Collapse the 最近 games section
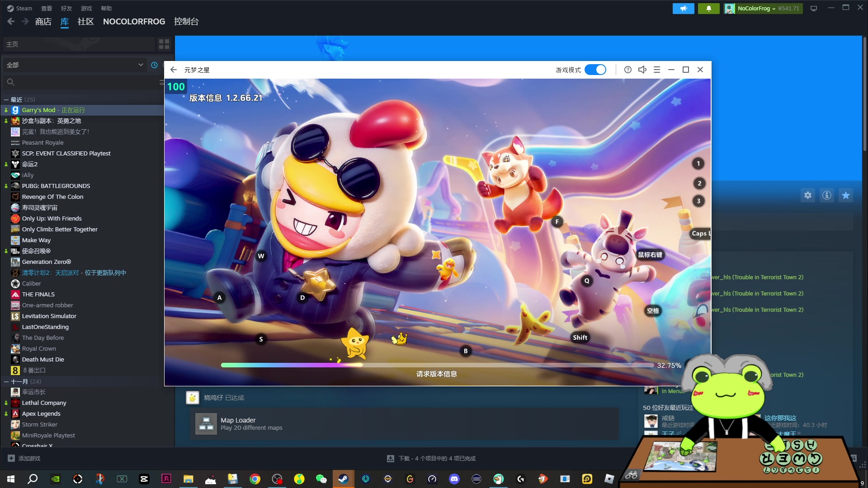868x488 pixels. (6, 99)
